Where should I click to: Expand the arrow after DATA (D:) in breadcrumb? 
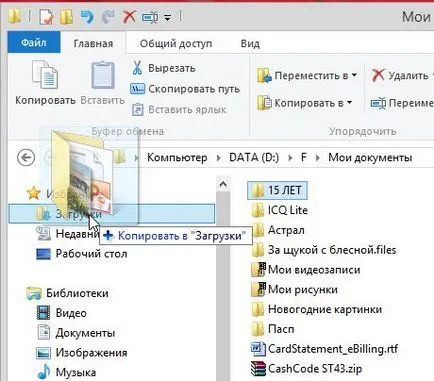point(290,158)
